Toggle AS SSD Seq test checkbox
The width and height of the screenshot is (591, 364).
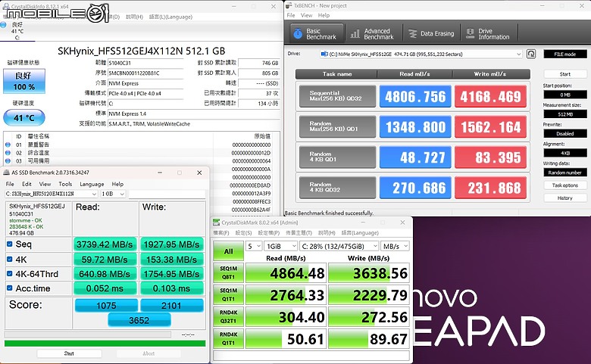[x=10, y=244]
